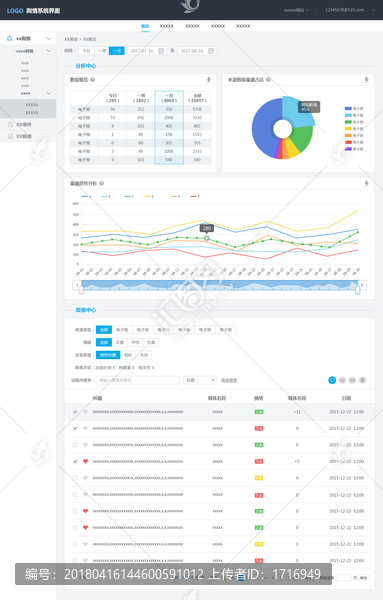Select the highlighted 一月 time range
This screenshot has height=600, width=383.
point(117,51)
